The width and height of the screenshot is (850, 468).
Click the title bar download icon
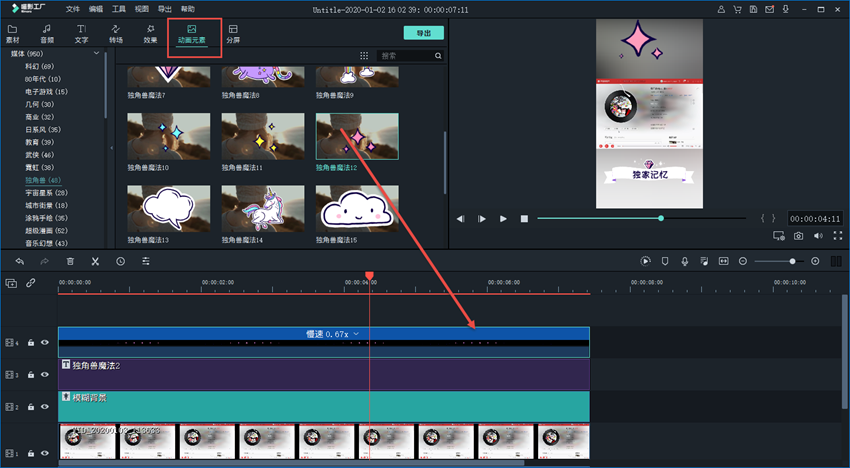[x=785, y=9]
